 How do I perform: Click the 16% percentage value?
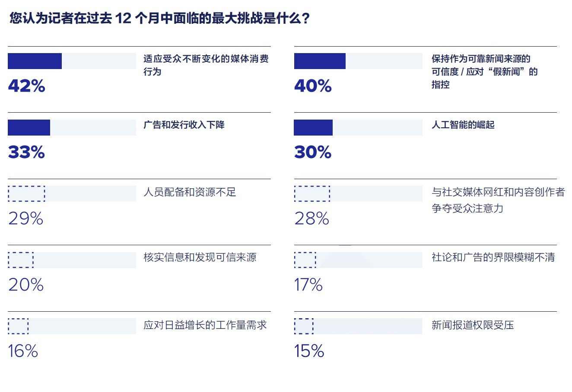click(x=23, y=351)
